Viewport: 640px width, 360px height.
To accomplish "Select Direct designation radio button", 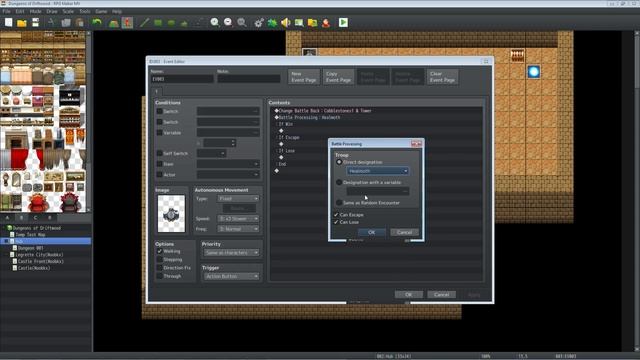I will [x=339, y=162].
